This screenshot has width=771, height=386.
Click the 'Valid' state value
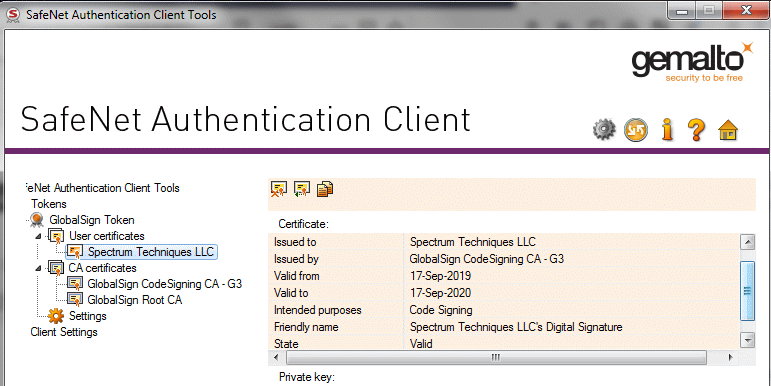point(421,344)
